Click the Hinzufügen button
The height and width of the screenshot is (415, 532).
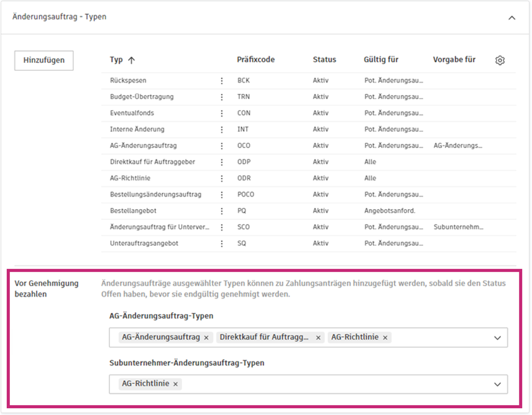44,60
